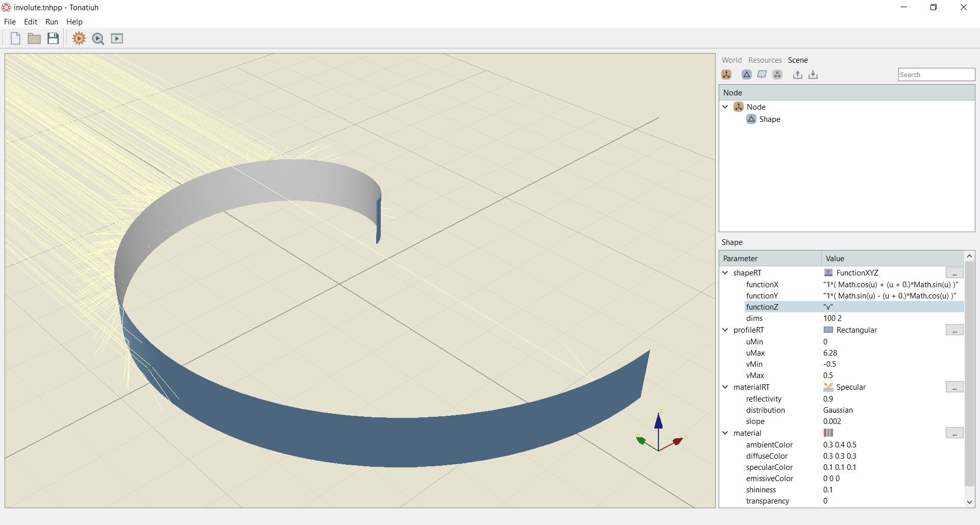Click the export arrow-up icon
The width and height of the screenshot is (980, 525).
coord(798,74)
